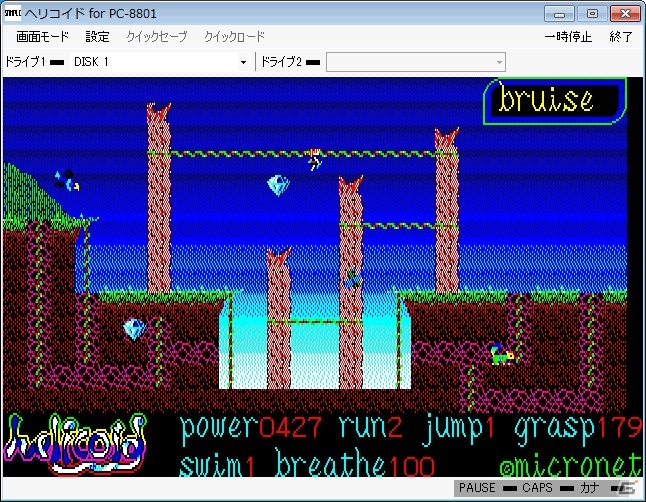The image size is (646, 502).
Task: Click the ©micronet copyright text
Action: 571,464
